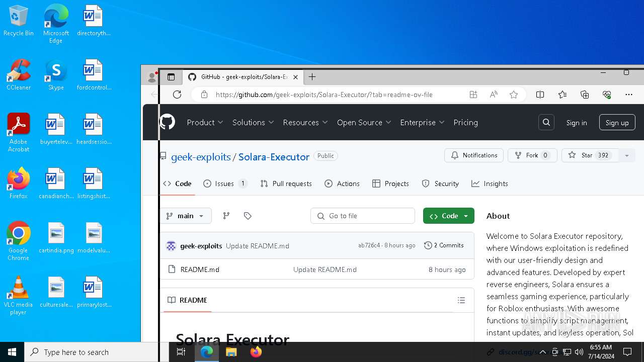The width and height of the screenshot is (644, 362).
Task: Open Edge Favorites list icon
Action: (562, 95)
